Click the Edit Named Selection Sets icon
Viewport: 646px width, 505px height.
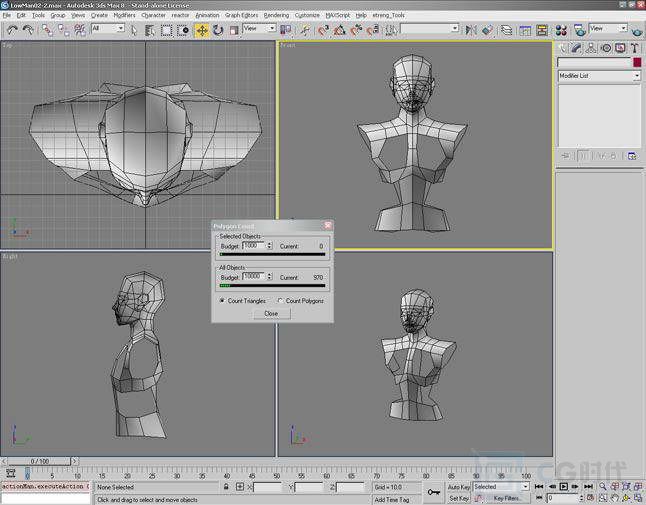click(391, 30)
